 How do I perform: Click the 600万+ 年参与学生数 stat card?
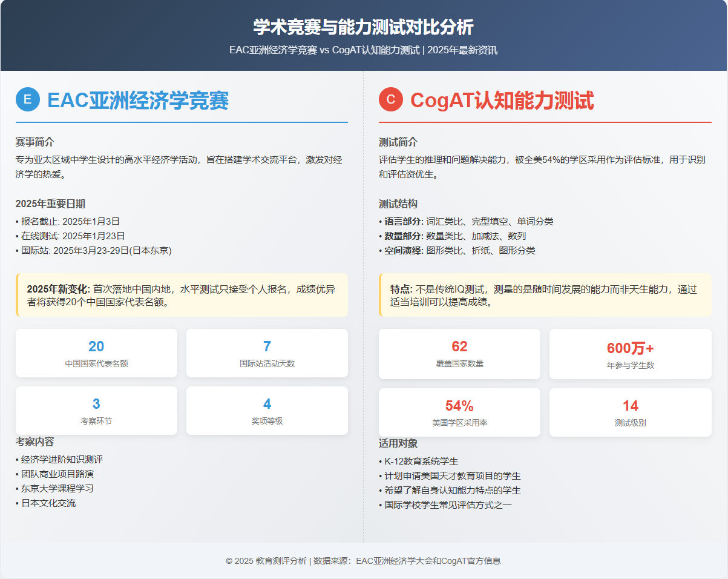[x=631, y=354]
